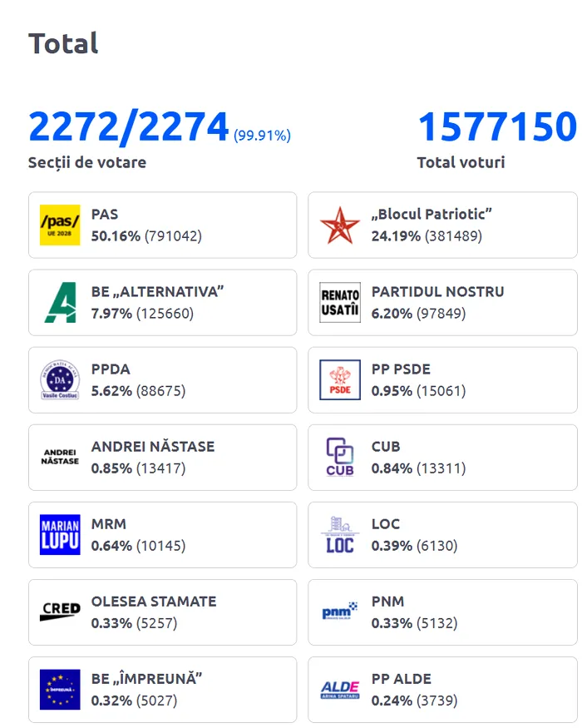The image size is (582, 728).
Task: Click the Blocul Patriotic red star logo
Action: click(340, 225)
